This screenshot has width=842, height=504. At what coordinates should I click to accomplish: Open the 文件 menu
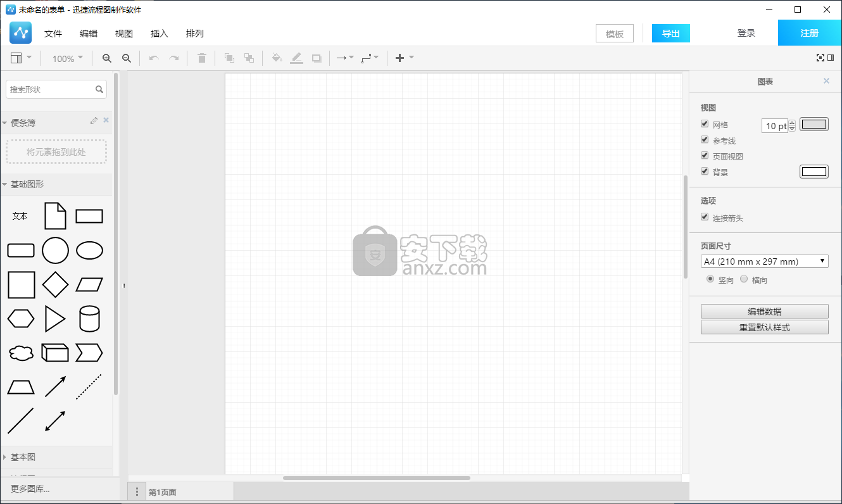(53, 34)
